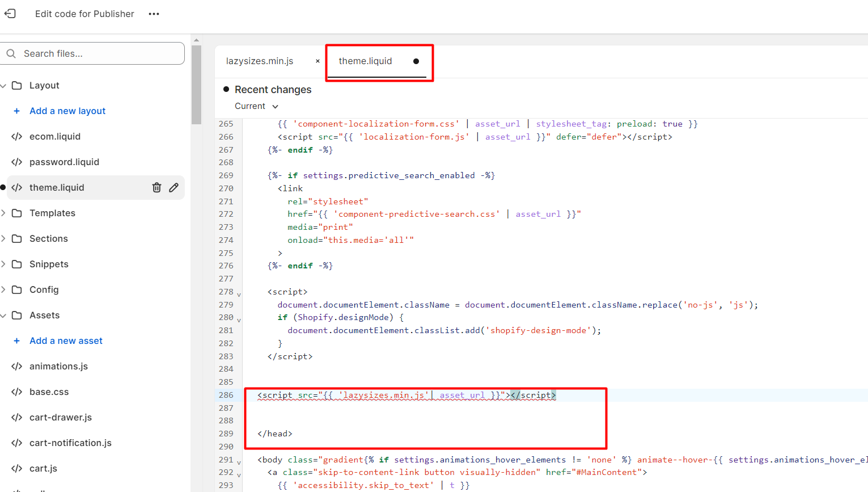Open cart-notification.js asset file
Screen dimensions: 868x492
click(x=70, y=443)
